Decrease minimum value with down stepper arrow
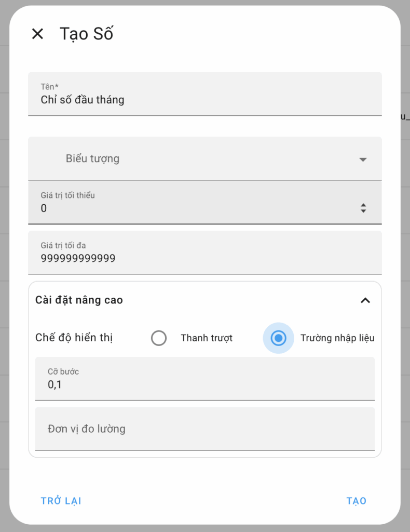Screen dimensions: 410x532 [x=363, y=211]
